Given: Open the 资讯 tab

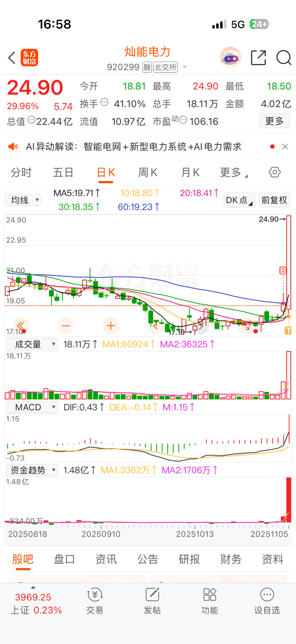Looking at the screenshot, I should [106, 559].
